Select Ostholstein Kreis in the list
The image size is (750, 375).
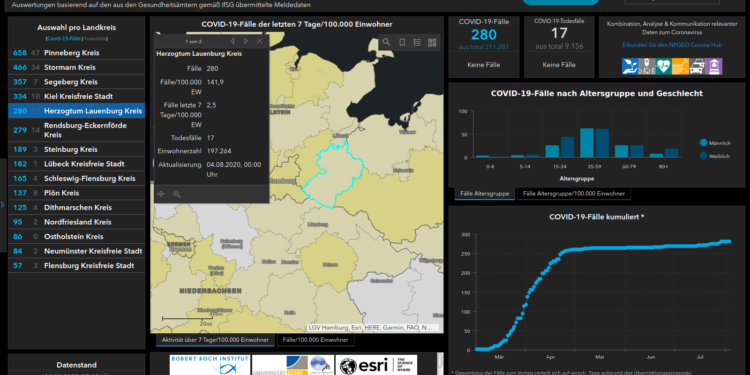pyautogui.click(x=77, y=236)
